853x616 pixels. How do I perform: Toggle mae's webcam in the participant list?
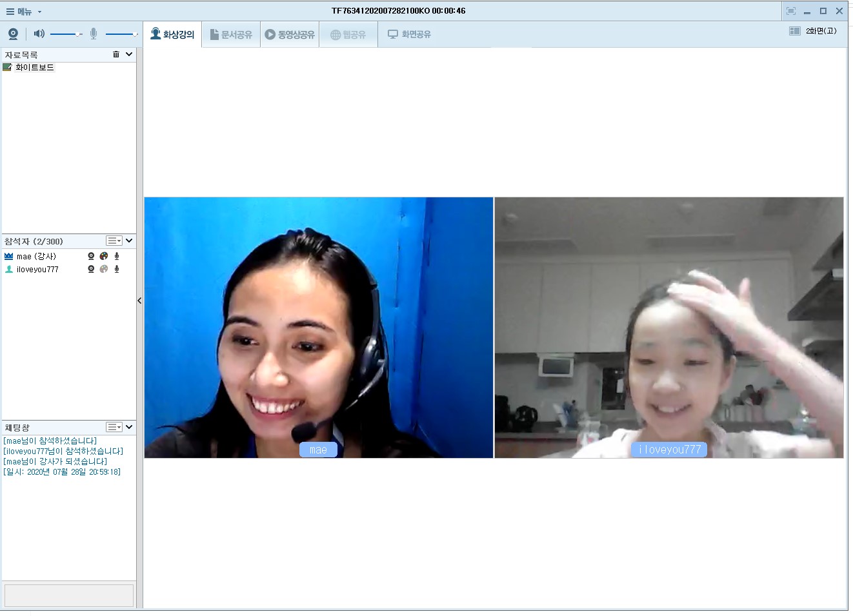pyautogui.click(x=91, y=256)
